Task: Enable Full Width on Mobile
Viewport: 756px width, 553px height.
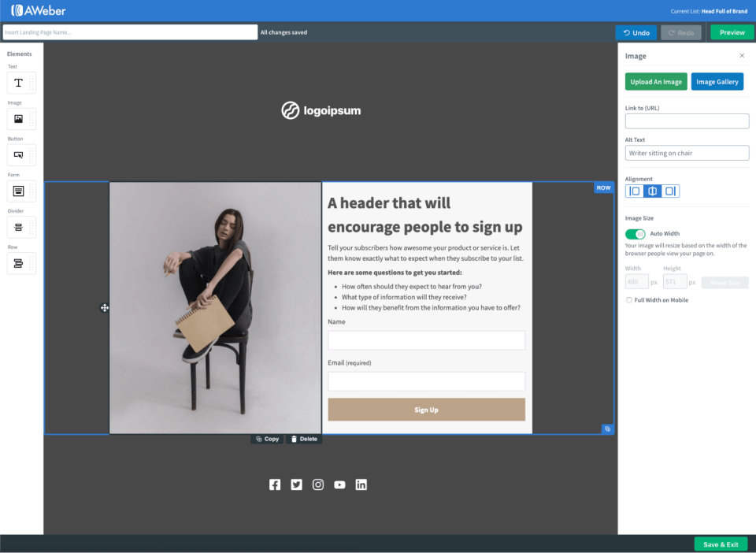Action: point(628,299)
